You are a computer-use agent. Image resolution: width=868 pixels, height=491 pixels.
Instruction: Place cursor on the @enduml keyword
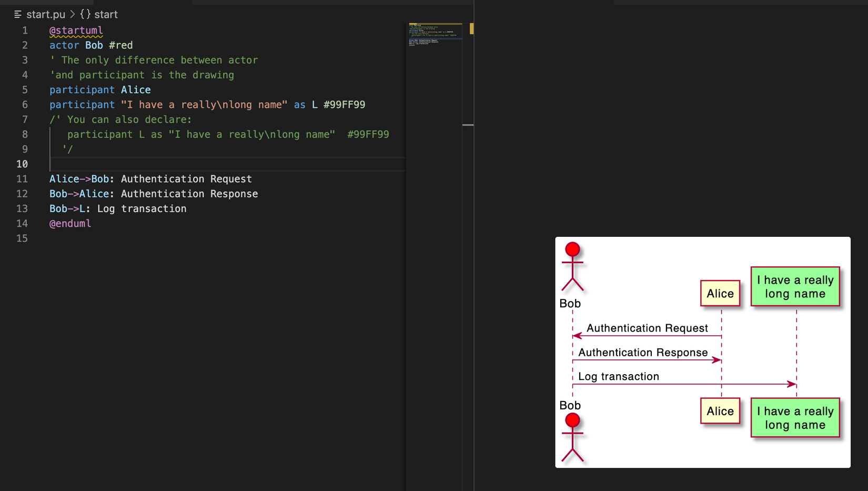point(70,224)
